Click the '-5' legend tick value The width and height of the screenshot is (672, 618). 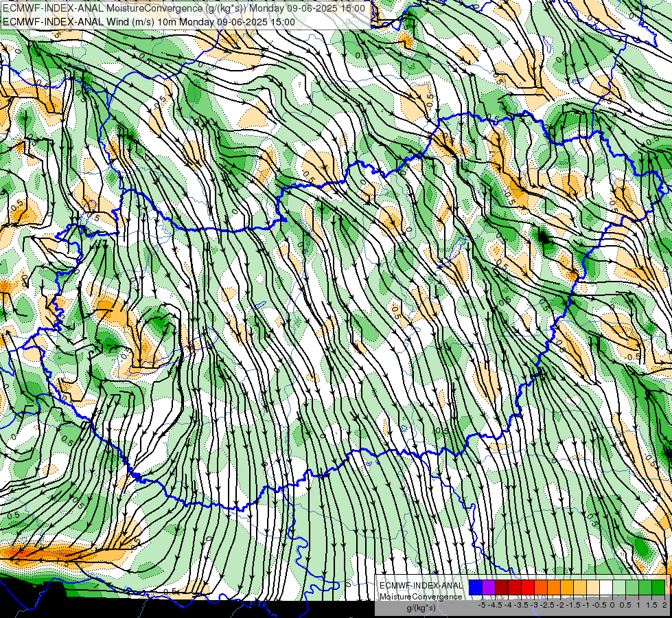coord(482,605)
